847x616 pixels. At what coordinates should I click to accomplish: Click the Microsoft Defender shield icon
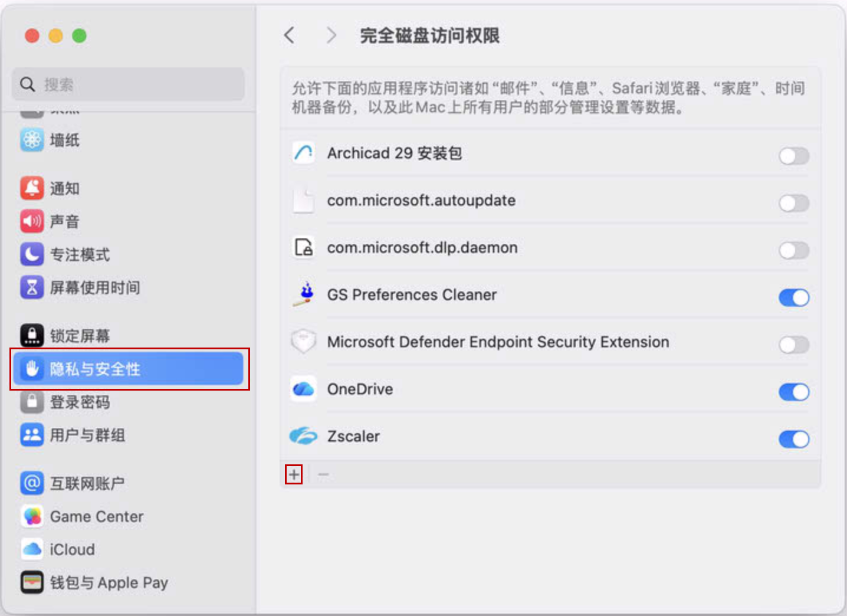click(x=304, y=342)
